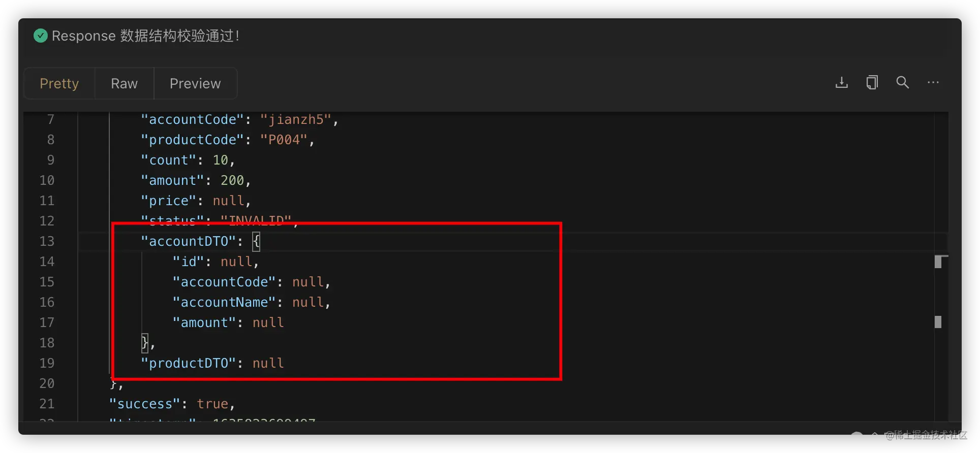
Task: Click the "P004" productCode value
Action: (x=284, y=140)
